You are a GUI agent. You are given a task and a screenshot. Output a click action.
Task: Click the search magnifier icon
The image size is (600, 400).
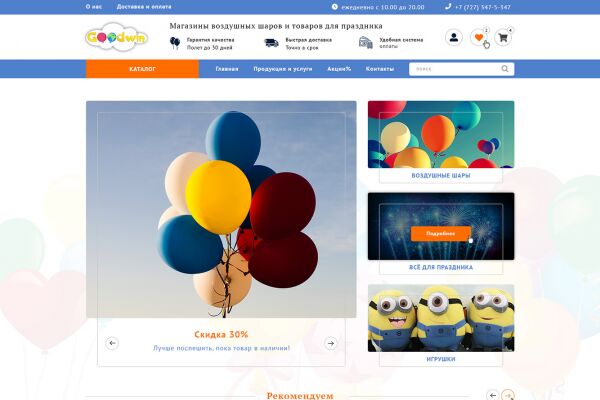click(505, 69)
